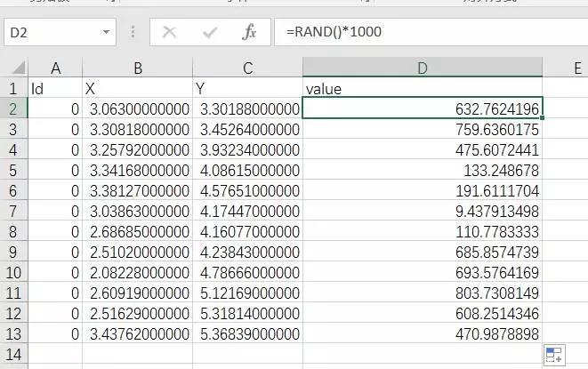Screen dimensions: 588x369
Task: Select Y cell 4.17447000000
Action: click(x=247, y=211)
